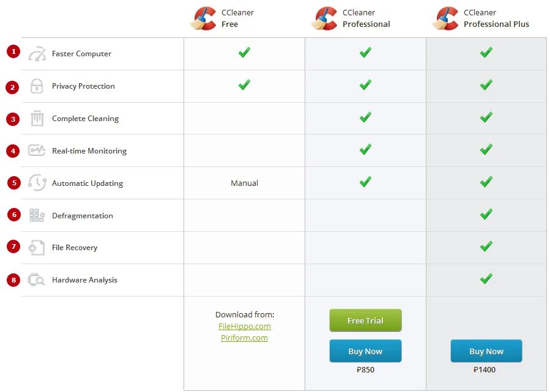Click the Hardware Analysis chip icon
Viewport: 550px width, 392px height.
tap(37, 280)
